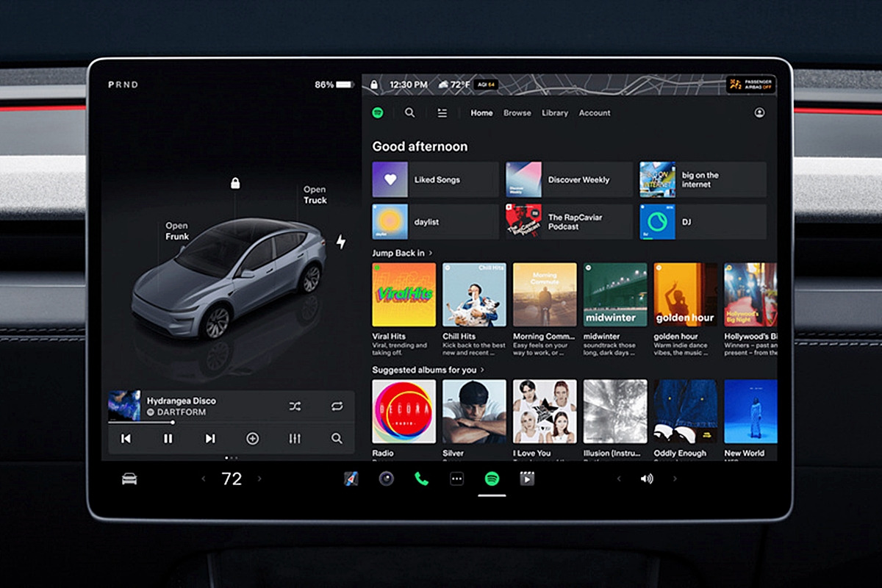
Task: Toggle shuffle playback
Action: click(295, 406)
